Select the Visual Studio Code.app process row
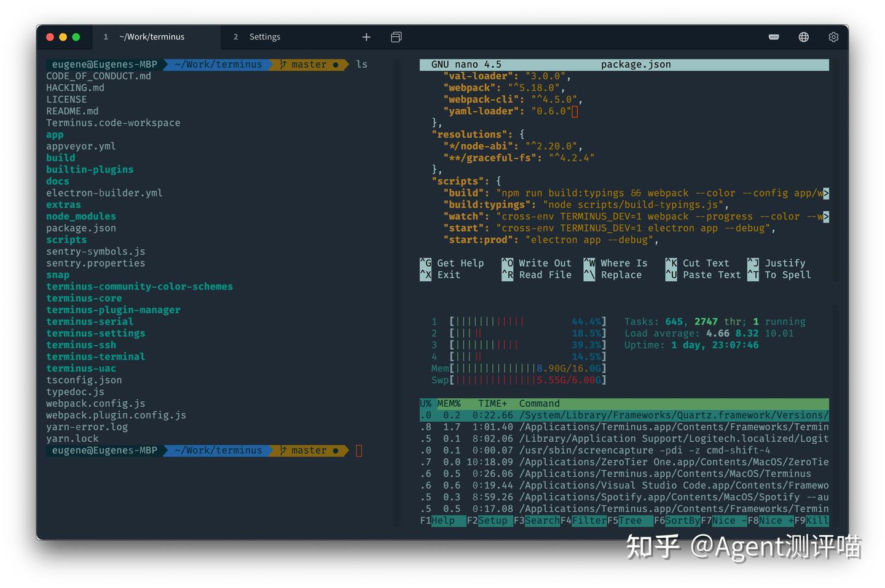885x588 pixels. click(624, 485)
